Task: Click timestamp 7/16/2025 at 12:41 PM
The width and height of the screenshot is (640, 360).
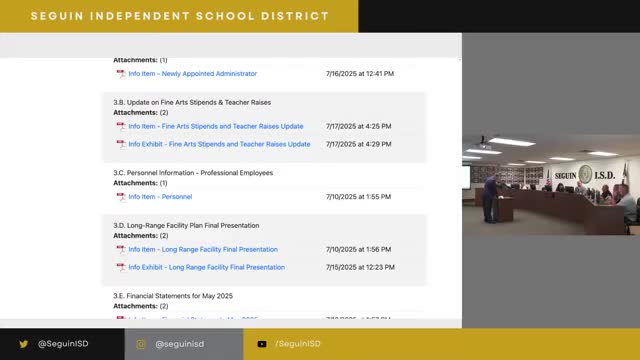Action: tap(360, 74)
